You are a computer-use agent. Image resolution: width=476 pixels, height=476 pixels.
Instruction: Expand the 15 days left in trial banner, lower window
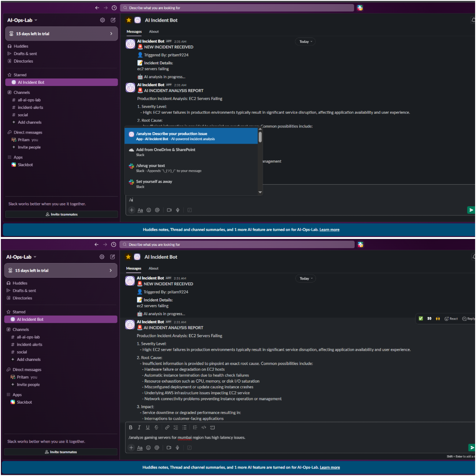click(x=61, y=271)
